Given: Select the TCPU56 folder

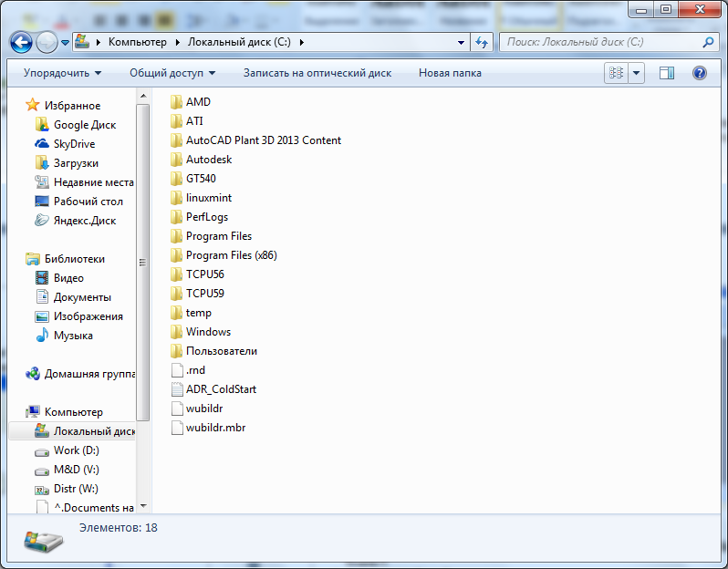Looking at the screenshot, I should click(197, 274).
